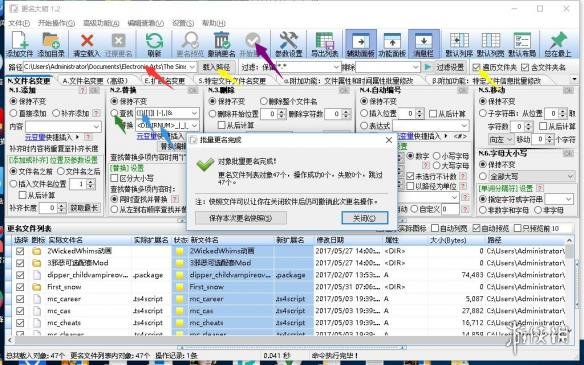Toggle the 含文件夹名 checkbox

[x=525, y=67]
